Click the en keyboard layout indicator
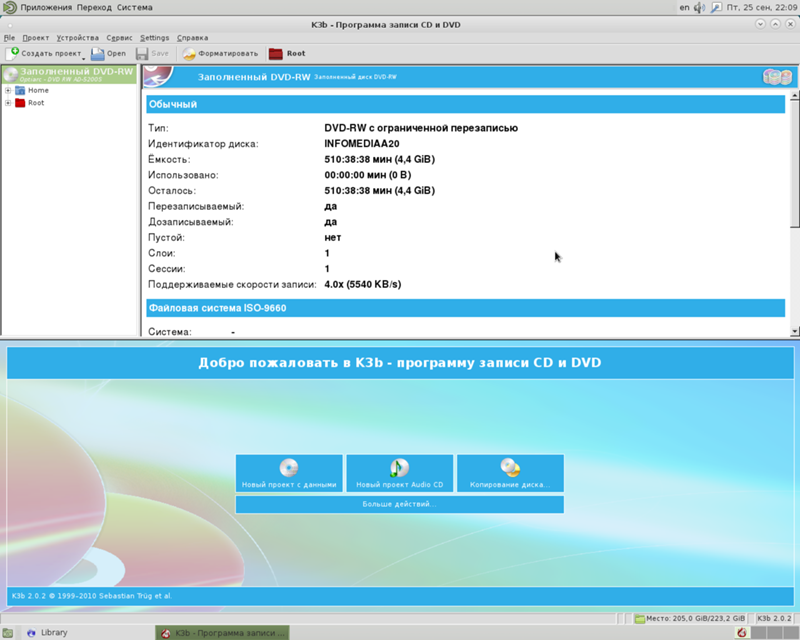The width and height of the screenshot is (800, 640). pos(684,8)
